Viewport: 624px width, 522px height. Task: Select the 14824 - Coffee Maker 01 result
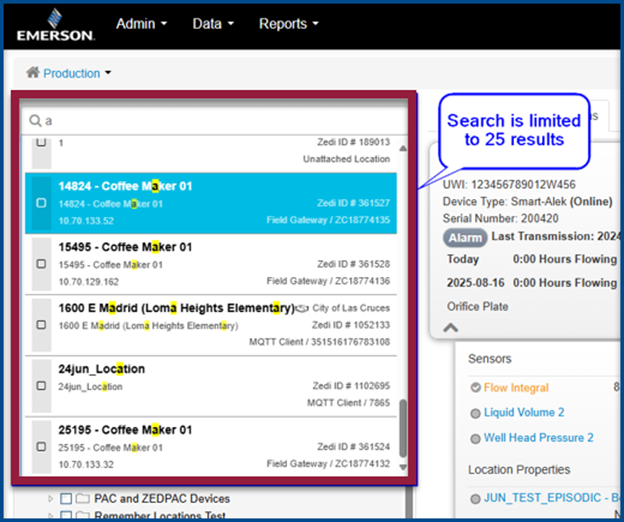(211, 203)
